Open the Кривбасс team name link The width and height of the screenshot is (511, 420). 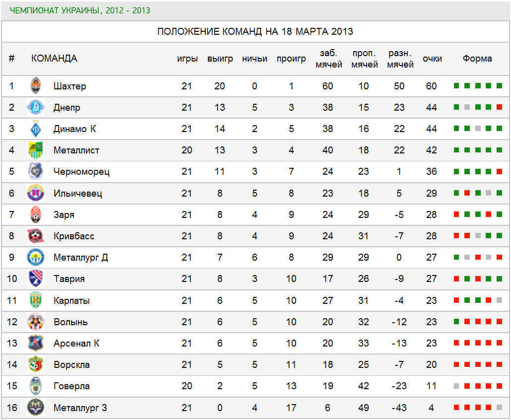click(74, 236)
